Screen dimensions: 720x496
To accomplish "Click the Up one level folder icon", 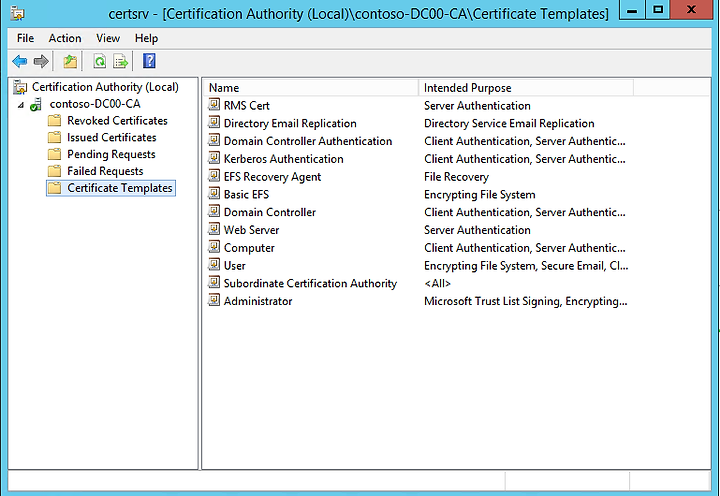I will pyautogui.click(x=70, y=61).
